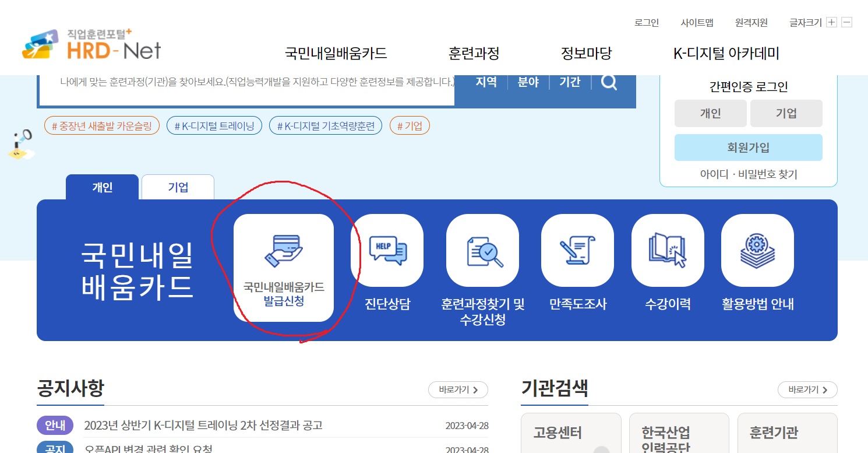The image size is (868, 453).
Task: Select hashtag K-디지털 기초역량훈련
Action: click(326, 125)
